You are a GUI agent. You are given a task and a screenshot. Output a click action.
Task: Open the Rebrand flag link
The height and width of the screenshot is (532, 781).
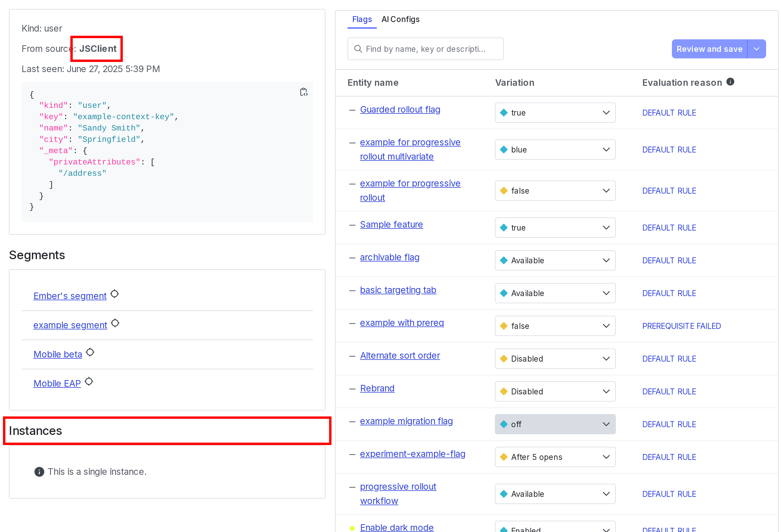377,388
